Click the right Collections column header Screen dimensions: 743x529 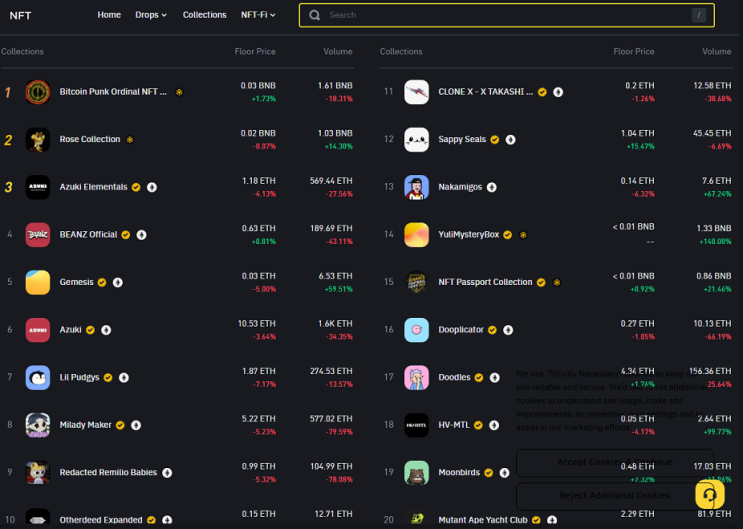[x=401, y=52]
